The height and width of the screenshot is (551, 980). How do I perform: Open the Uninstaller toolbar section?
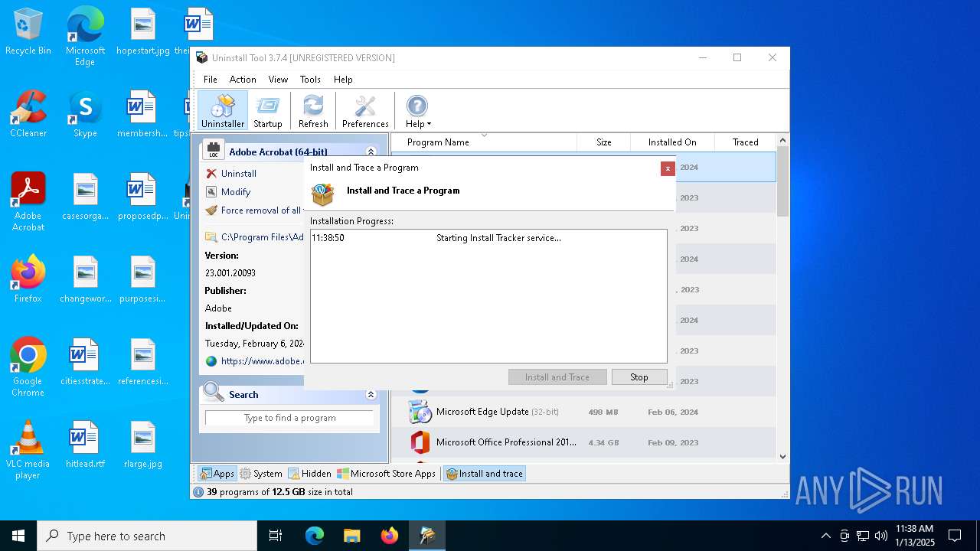223,111
